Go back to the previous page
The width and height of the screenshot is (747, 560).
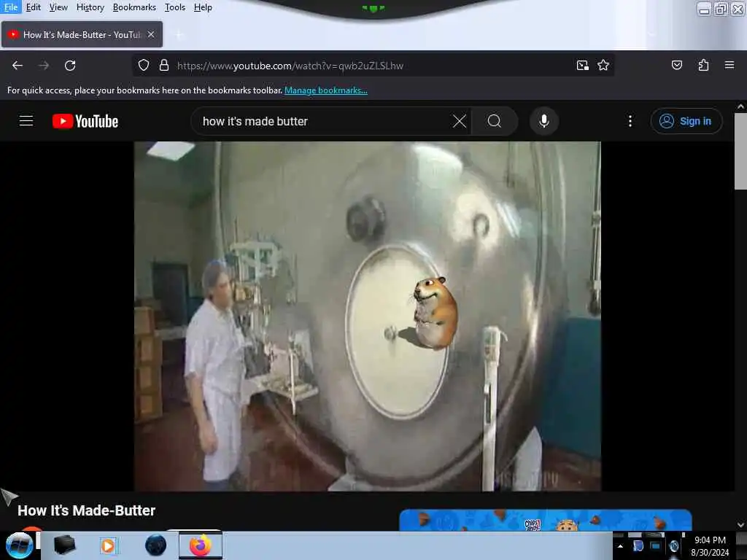coord(18,65)
